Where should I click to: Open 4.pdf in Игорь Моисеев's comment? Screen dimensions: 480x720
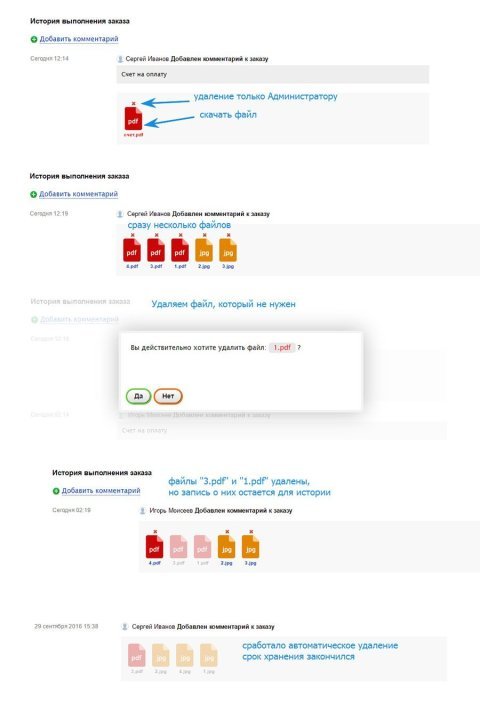(154, 547)
